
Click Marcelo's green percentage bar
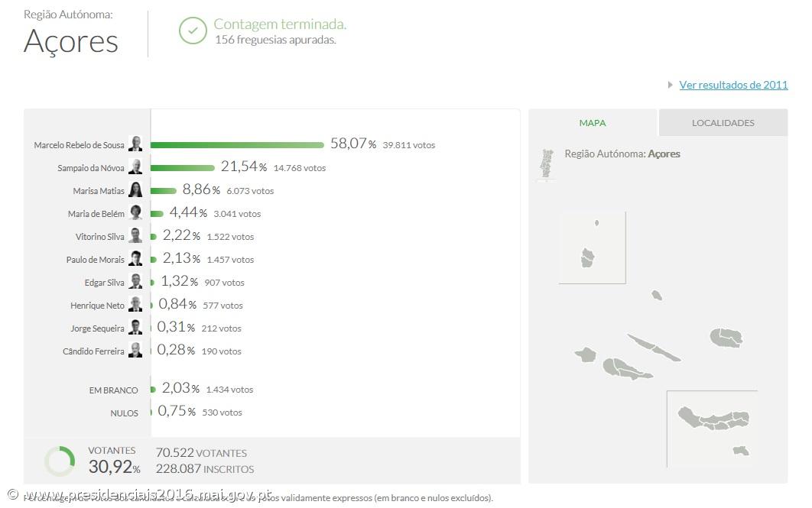click(x=237, y=144)
